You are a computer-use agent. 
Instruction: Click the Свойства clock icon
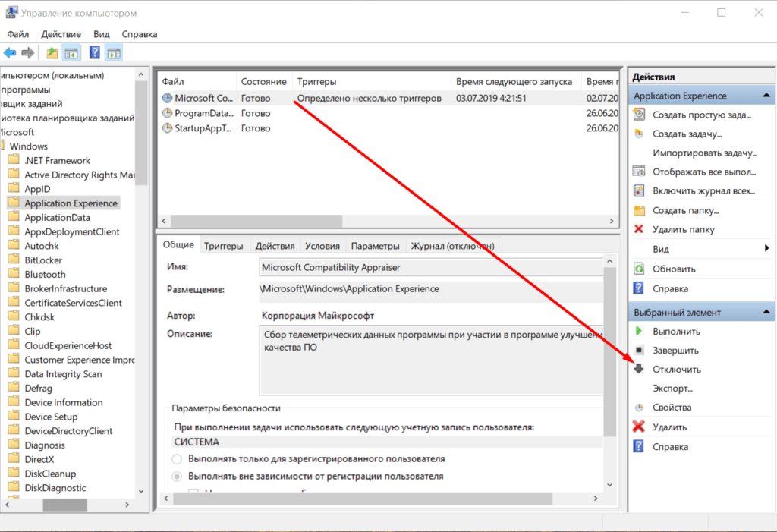[639, 408]
